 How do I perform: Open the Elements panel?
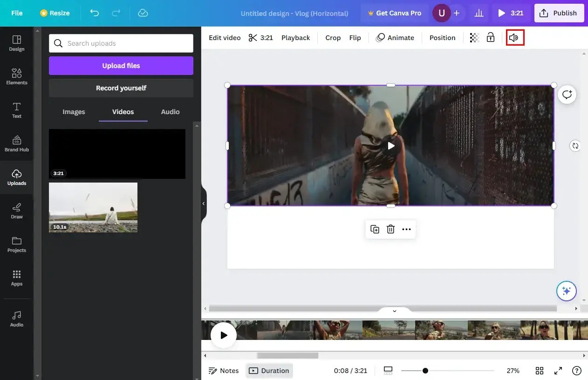pos(16,76)
